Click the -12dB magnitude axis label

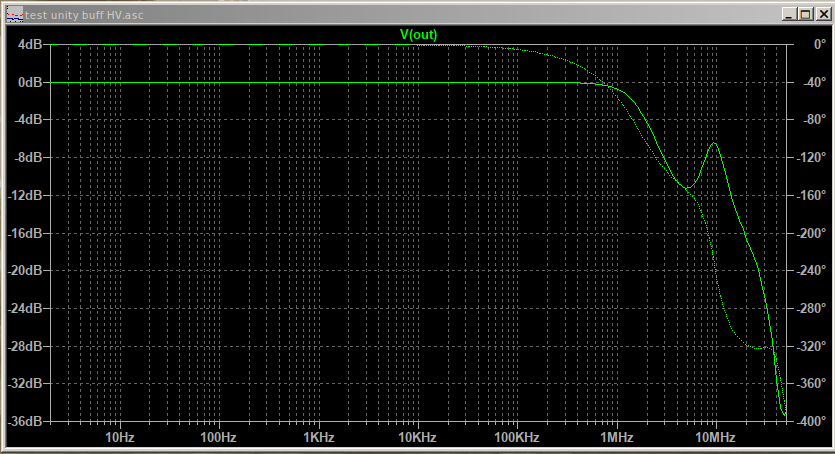(x=24, y=195)
